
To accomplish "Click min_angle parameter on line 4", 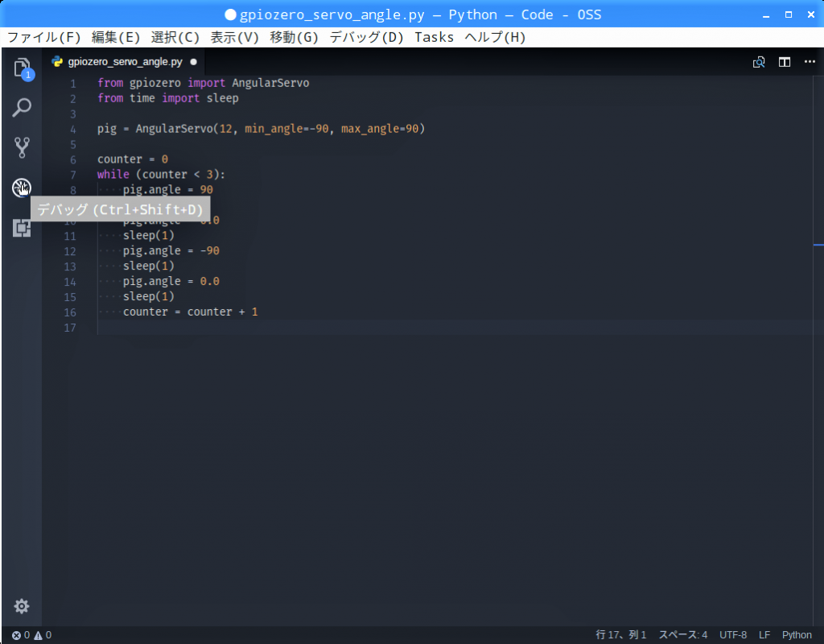I will [274, 129].
